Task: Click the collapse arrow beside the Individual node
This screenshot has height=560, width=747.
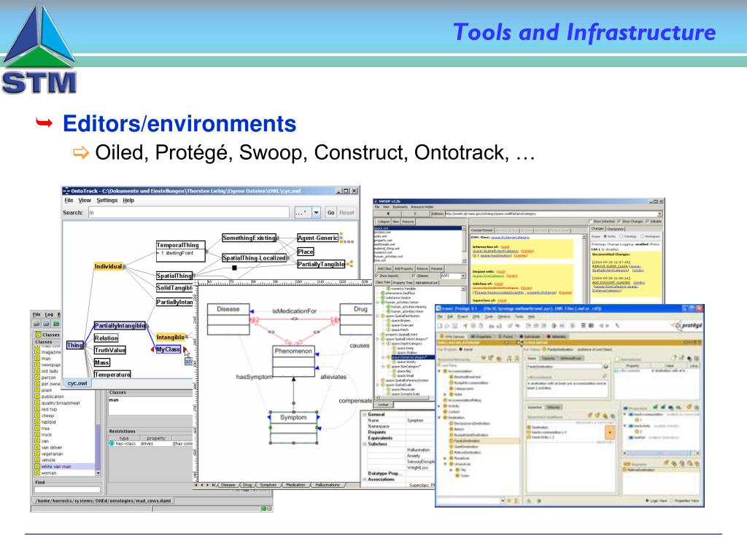Action: [125, 267]
